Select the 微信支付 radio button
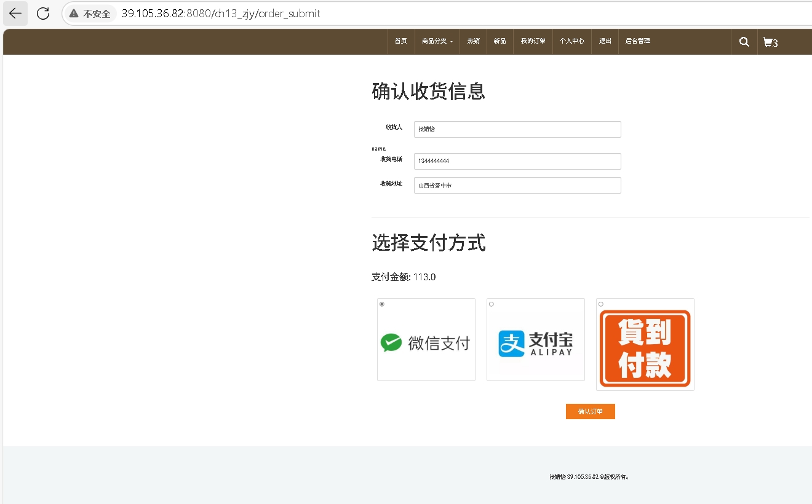This screenshot has width=812, height=504. 382,304
